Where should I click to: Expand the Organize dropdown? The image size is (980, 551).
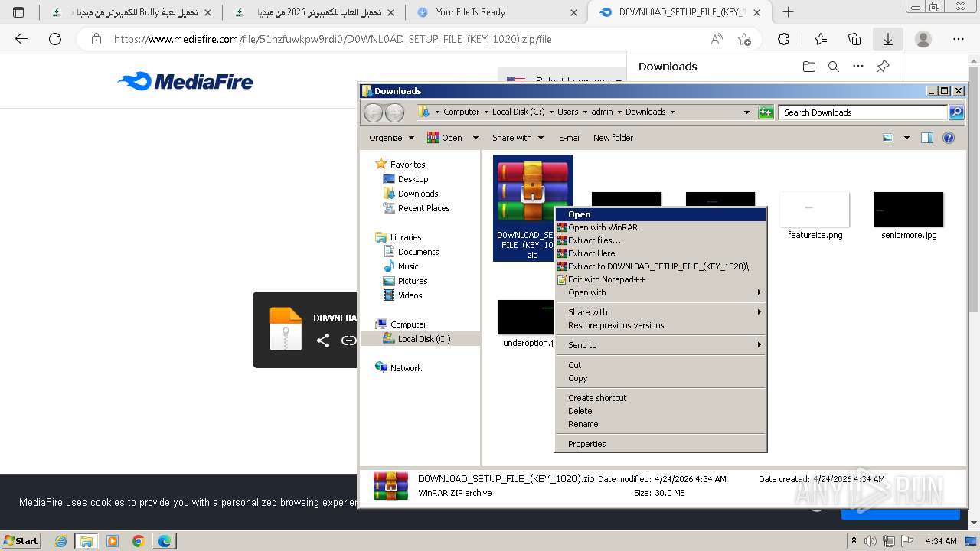[x=391, y=138]
